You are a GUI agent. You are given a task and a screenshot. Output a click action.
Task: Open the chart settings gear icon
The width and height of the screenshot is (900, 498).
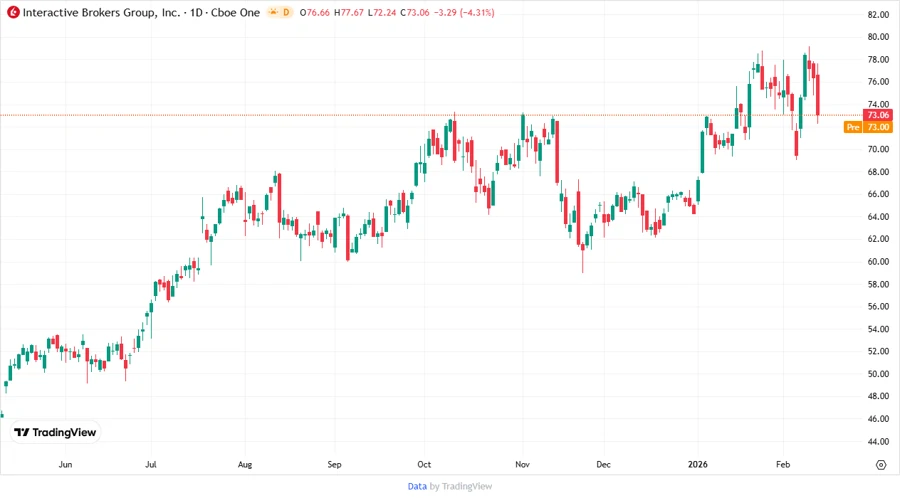coord(881,465)
